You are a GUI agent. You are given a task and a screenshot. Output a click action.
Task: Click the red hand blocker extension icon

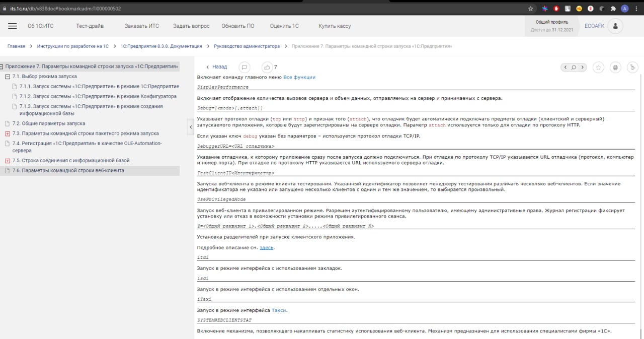[x=556, y=9]
